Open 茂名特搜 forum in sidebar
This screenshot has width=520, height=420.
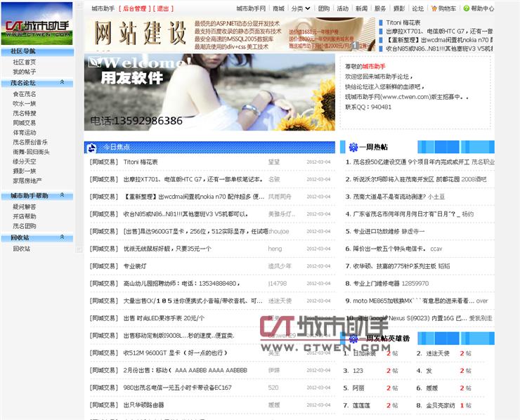24,113
